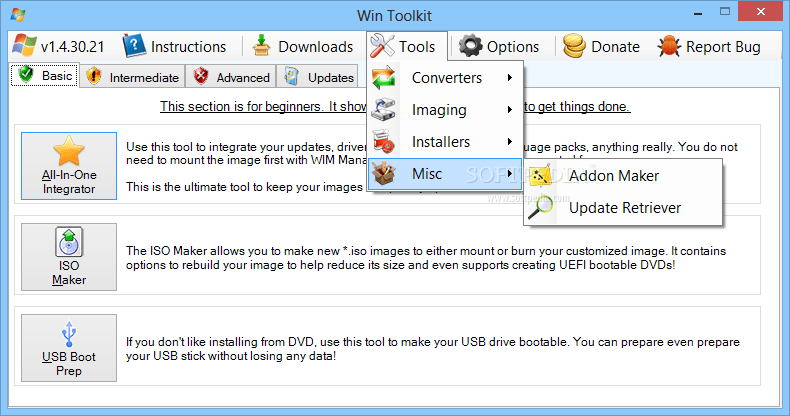This screenshot has width=790, height=416.
Task: Click the Converters green-orange arrows icon
Action: pos(383,78)
